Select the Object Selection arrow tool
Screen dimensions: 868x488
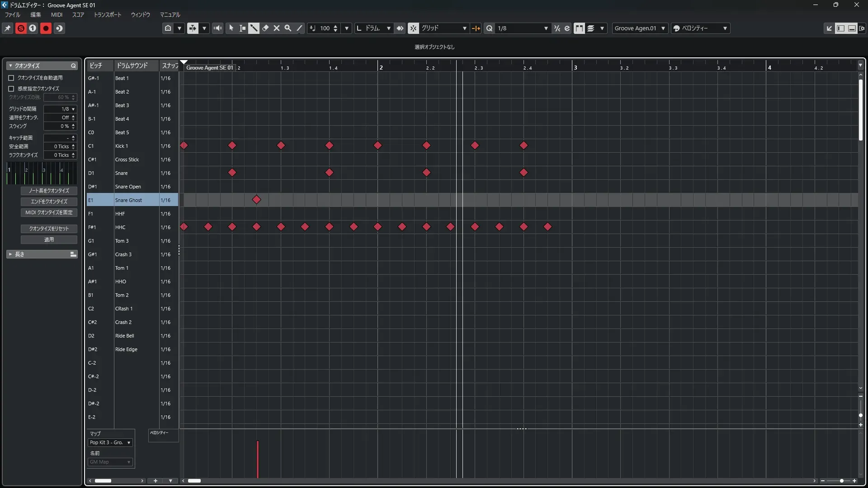click(x=231, y=28)
